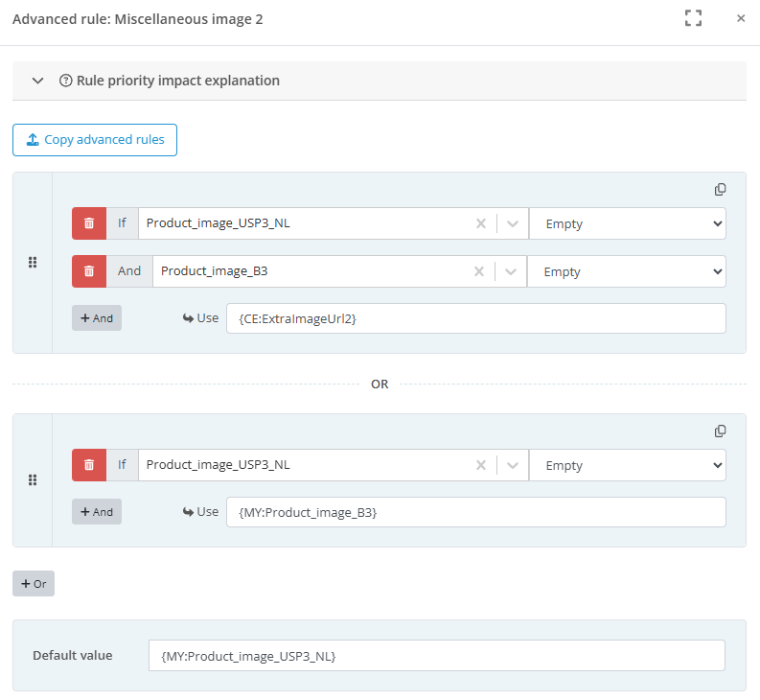
Task: Open field dropdown arrow for Product_image_B3 row
Action: click(x=511, y=271)
